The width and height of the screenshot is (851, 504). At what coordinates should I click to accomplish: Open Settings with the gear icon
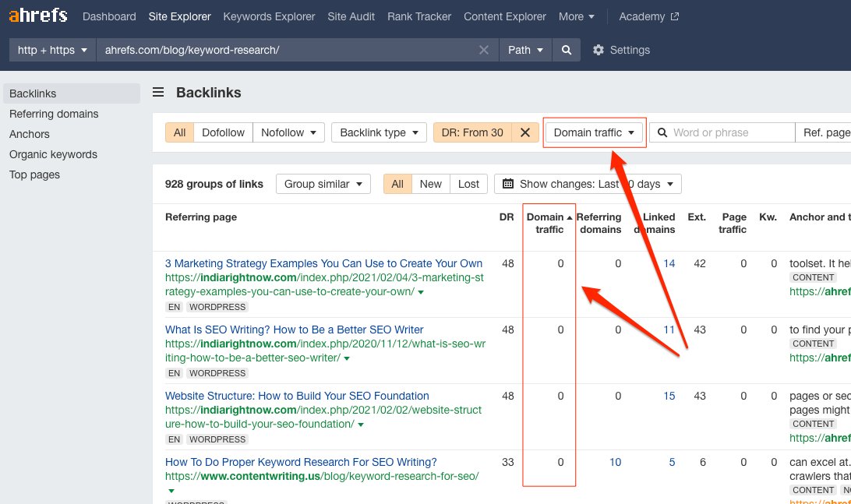click(x=621, y=50)
